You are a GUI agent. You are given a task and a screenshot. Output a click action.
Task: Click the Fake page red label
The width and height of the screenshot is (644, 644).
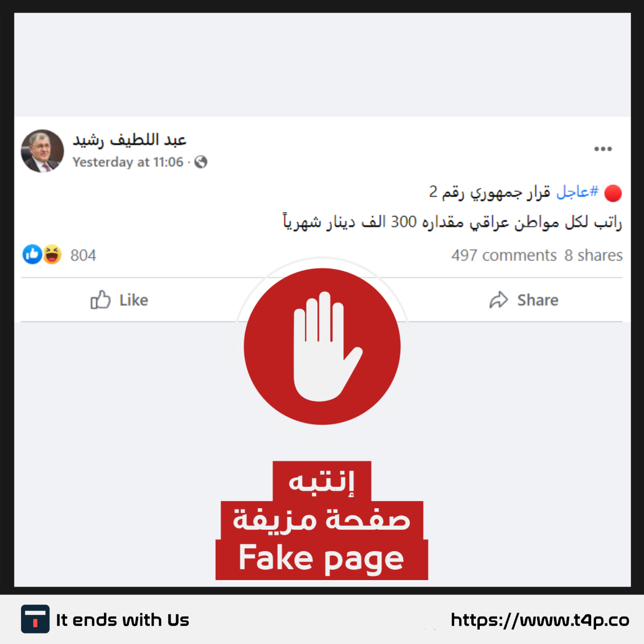(322, 559)
